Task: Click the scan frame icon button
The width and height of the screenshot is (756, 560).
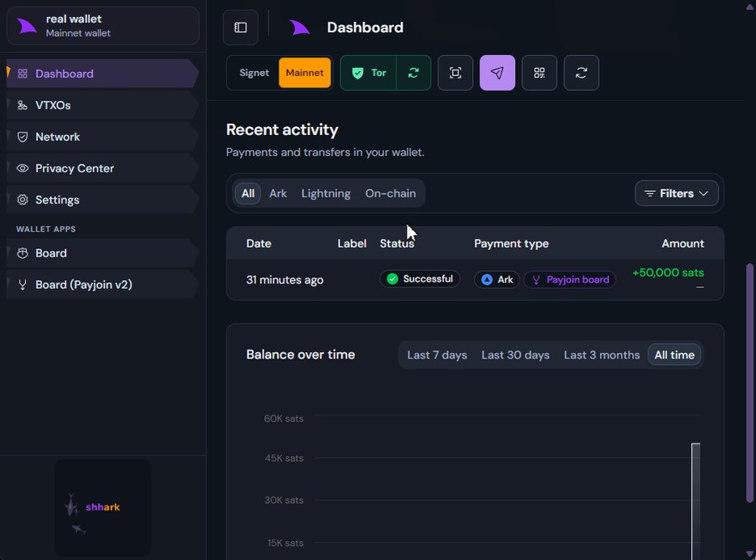Action: (455, 73)
